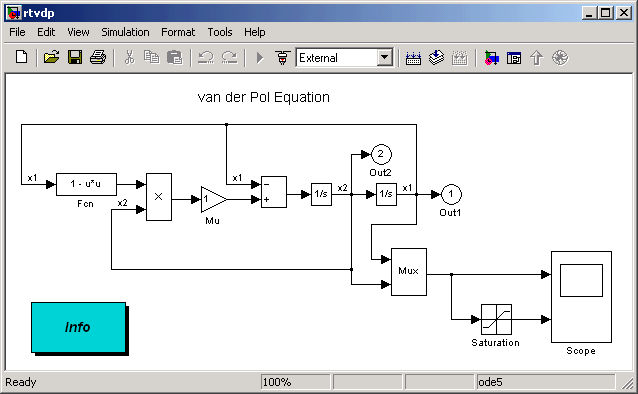This screenshot has width=638, height=394.
Task: Select the Saturation block
Action: coord(496,319)
